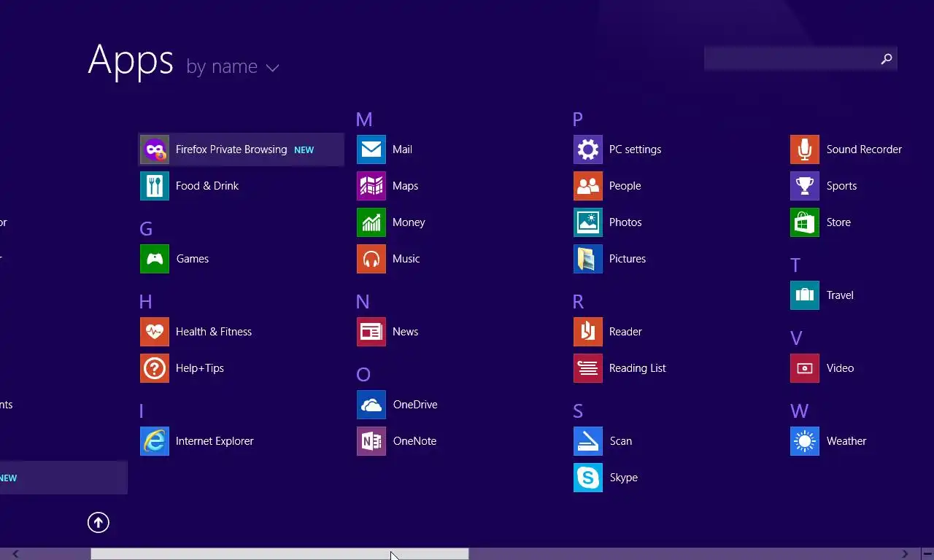Select the N group header
This screenshot has height=560, width=934.
tap(363, 302)
